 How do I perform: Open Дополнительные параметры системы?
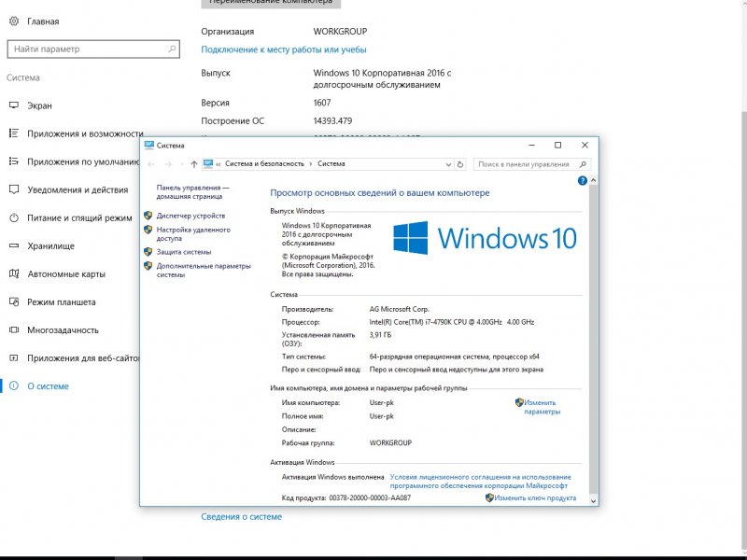coord(204,270)
